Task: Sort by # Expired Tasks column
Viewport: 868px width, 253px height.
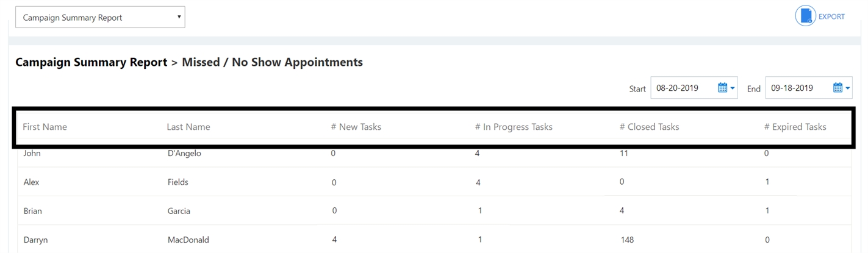Action: tap(795, 127)
